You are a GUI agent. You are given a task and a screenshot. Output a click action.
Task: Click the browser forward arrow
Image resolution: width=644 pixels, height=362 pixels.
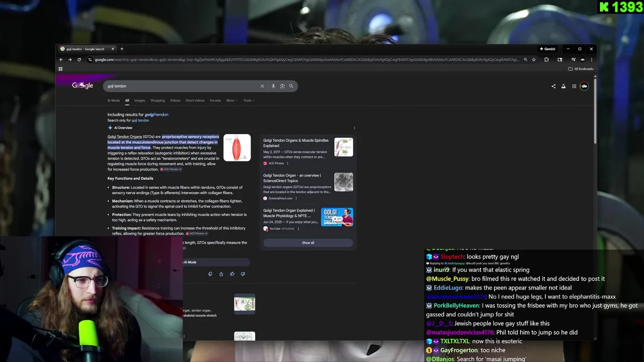70,60
